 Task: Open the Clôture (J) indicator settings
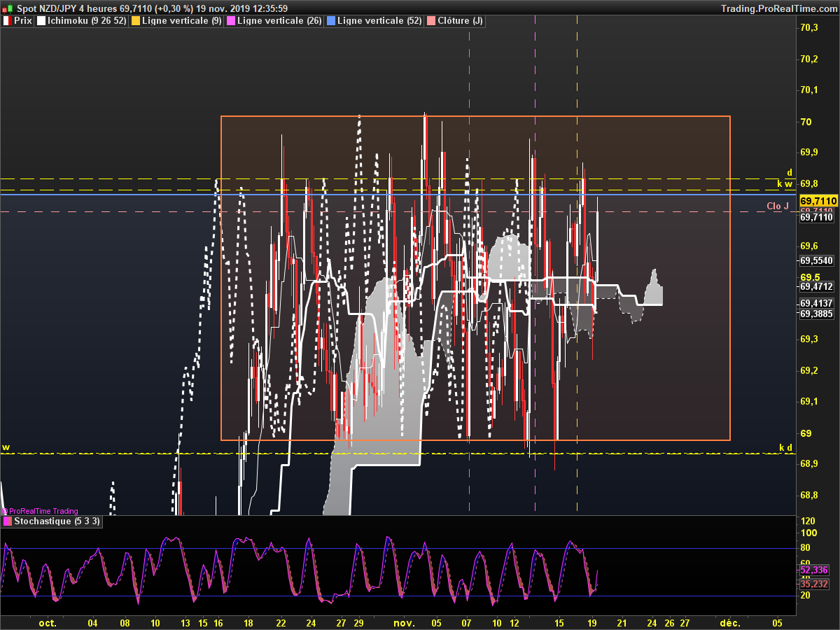455,21
